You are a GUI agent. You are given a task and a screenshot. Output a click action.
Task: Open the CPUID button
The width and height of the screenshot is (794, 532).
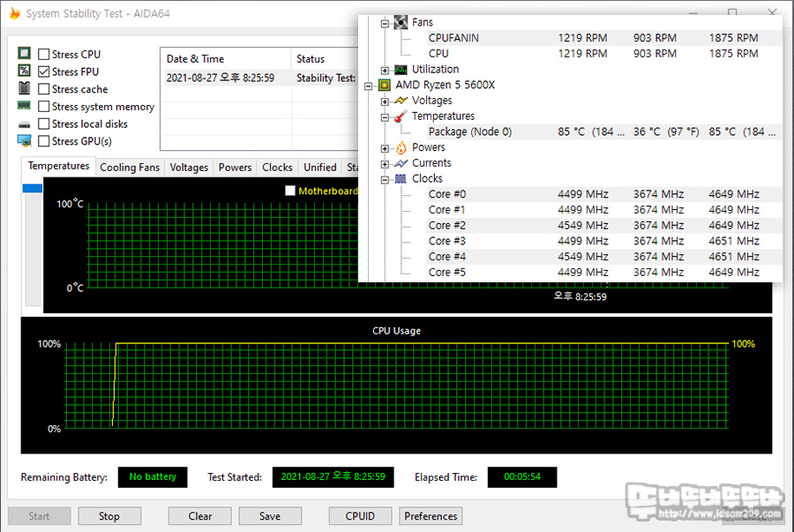[x=360, y=516]
